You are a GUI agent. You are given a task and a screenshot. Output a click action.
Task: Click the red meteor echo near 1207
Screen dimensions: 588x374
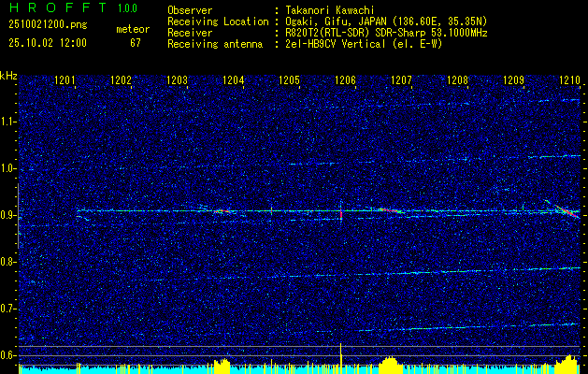tap(389, 210)
